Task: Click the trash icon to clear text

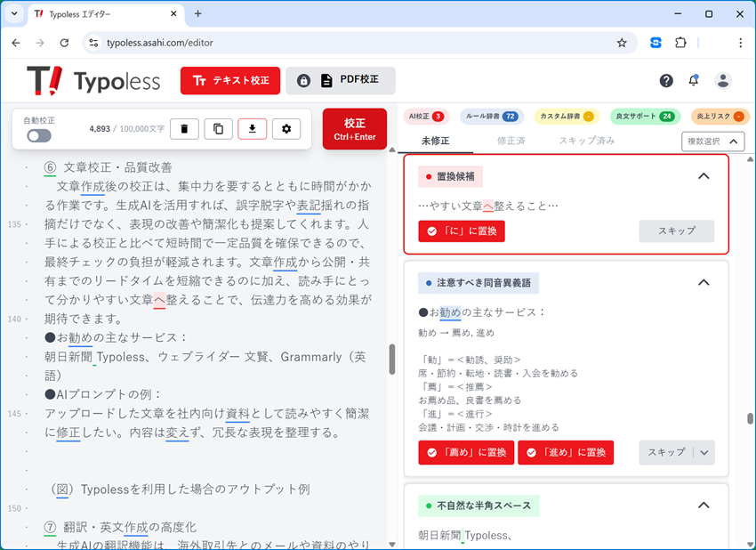Action: [184, 128]
